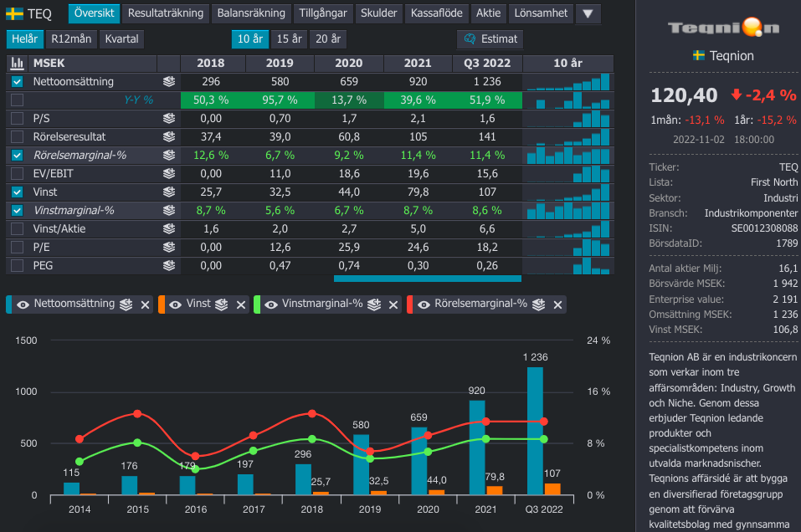Click the Swedish flag icon next to TEQ
The image size is (801, 532).
(x=14, y=13)
